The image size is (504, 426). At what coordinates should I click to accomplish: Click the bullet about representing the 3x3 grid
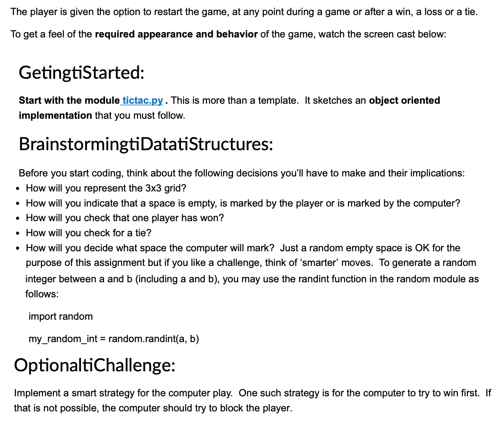click(106, 188)
